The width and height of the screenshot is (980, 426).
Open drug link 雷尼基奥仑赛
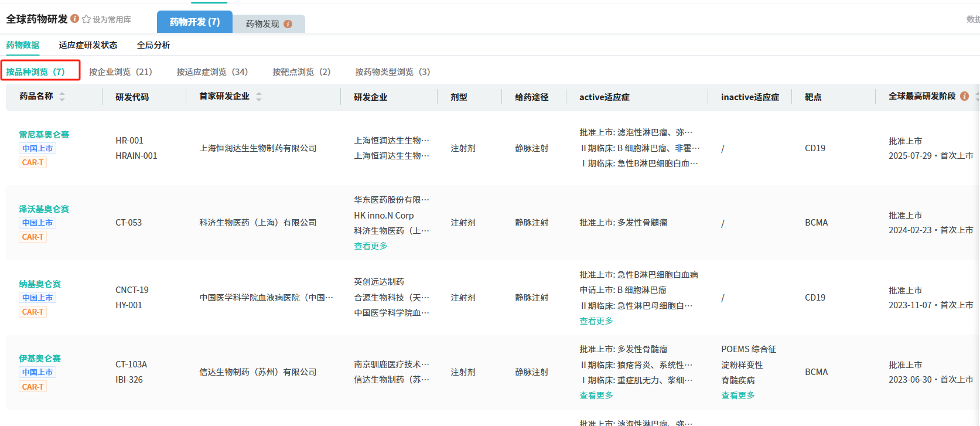(x=44, y=135)
